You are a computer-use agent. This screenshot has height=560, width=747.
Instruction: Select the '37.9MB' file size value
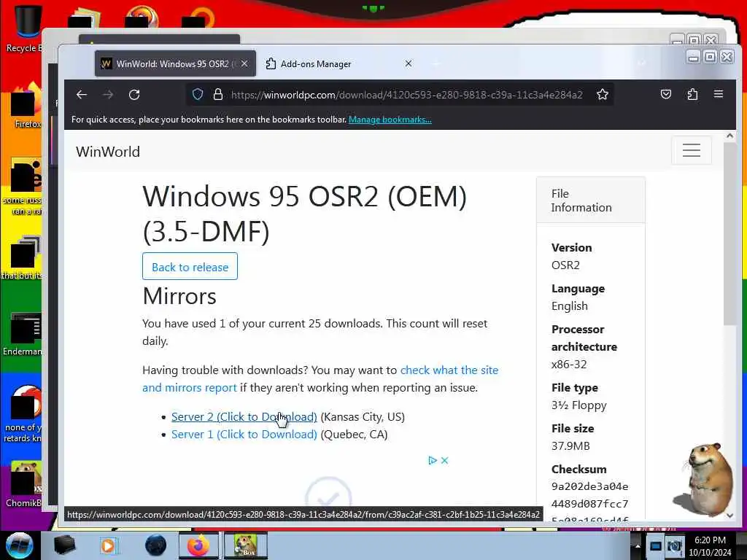click(570, 446)
